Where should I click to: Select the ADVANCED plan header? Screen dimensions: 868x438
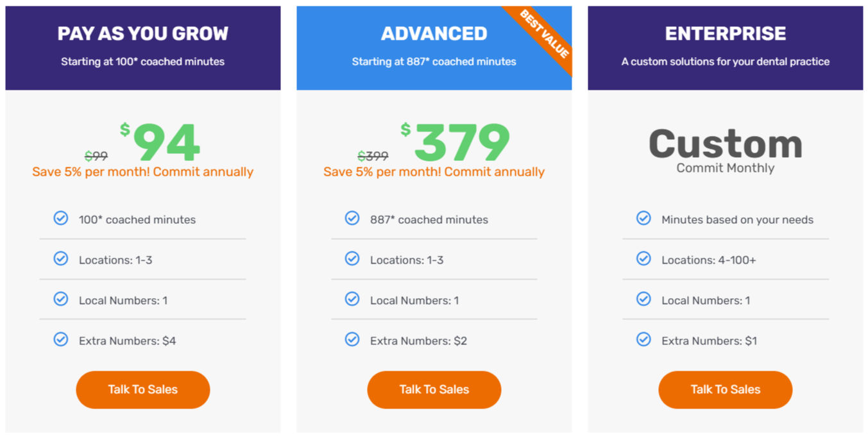tap(434, 33)
